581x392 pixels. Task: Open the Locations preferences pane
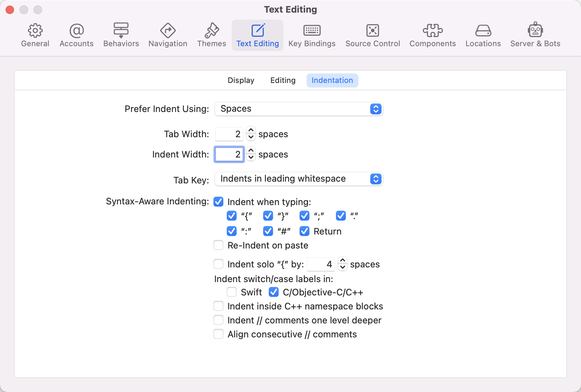pos(483,35)
